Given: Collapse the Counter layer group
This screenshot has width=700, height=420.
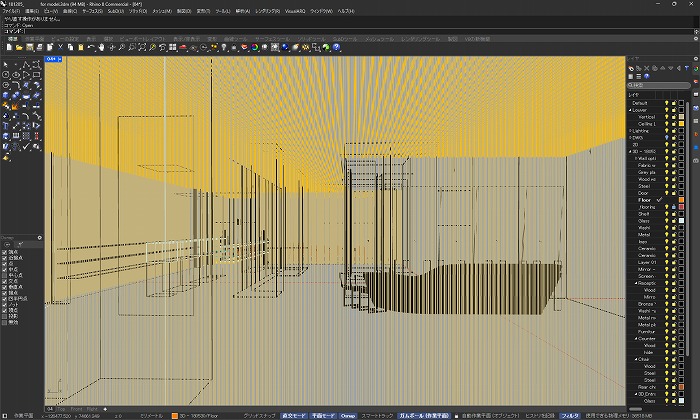Looking at the screenshot, I should pyautogui.click(x=636, y=338).
